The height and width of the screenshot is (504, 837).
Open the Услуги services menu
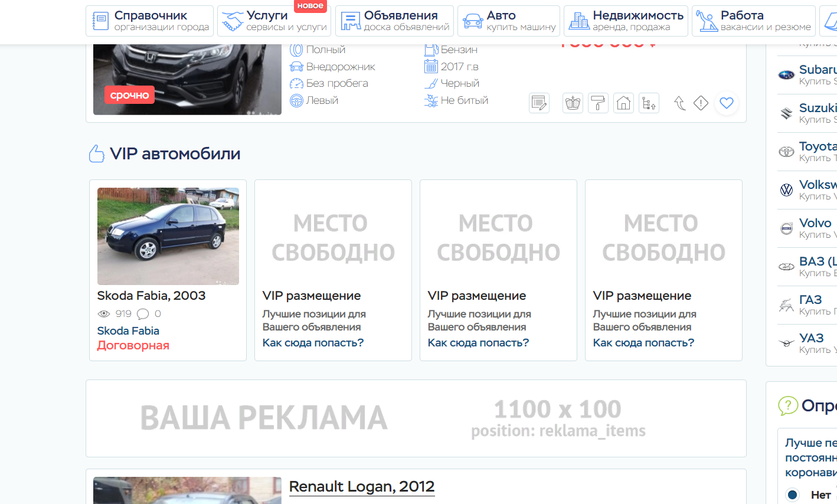pyautogui.click(x=274, y=21)
